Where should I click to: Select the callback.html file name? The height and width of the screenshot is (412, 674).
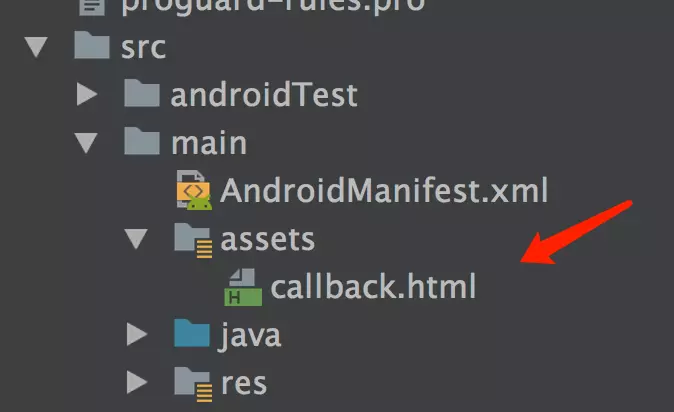373,286
